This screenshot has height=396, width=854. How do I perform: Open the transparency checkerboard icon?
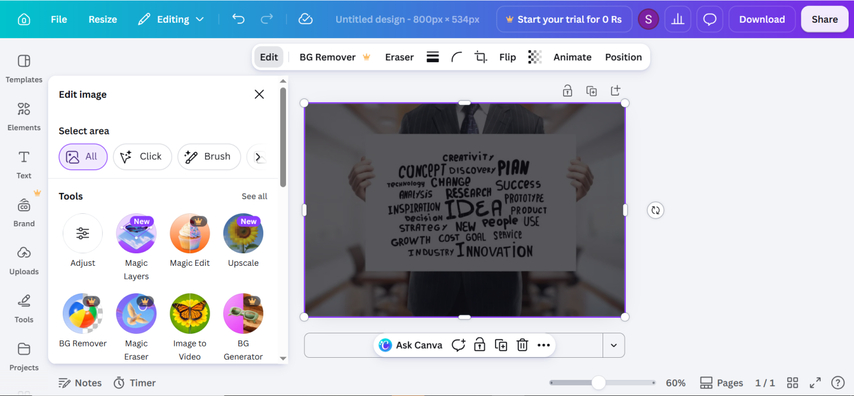535,57
